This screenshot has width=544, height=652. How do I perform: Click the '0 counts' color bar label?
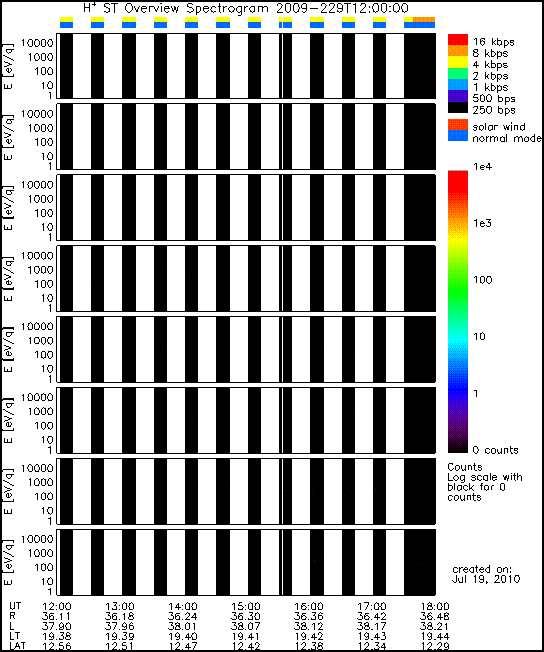[x=495, y=450]
